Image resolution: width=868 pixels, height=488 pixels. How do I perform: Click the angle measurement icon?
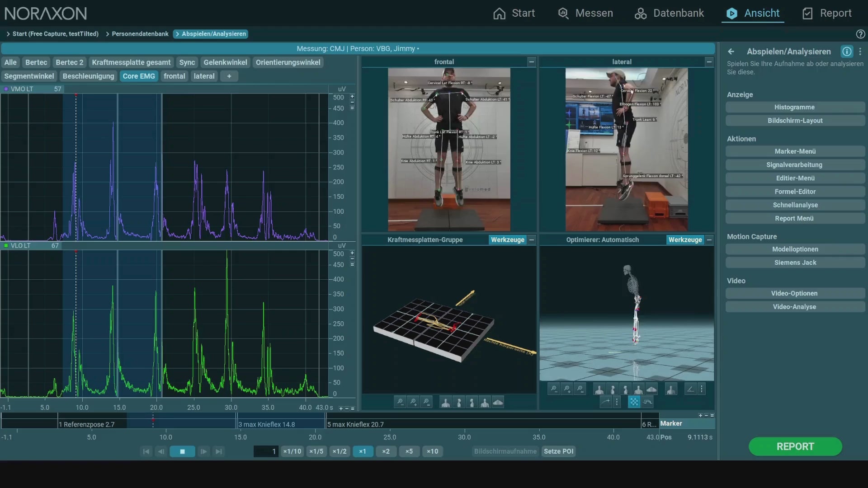[x=690, y=389]
